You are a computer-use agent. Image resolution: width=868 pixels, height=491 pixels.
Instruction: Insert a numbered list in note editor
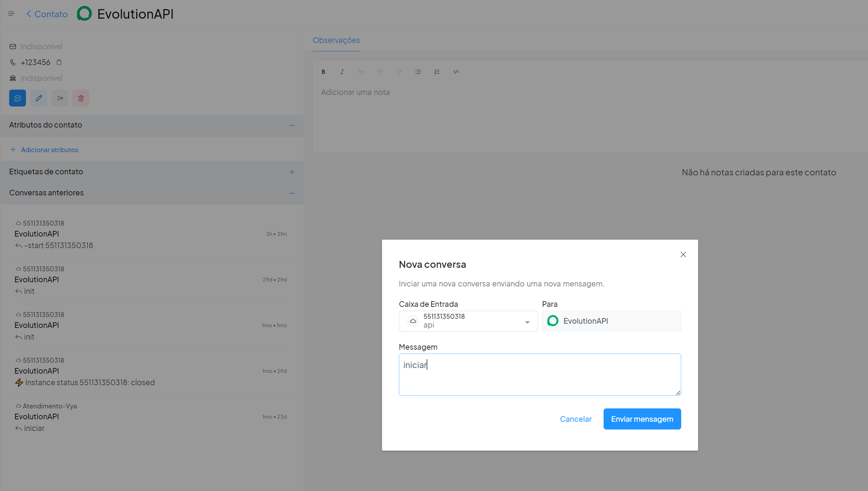[437, 72]
